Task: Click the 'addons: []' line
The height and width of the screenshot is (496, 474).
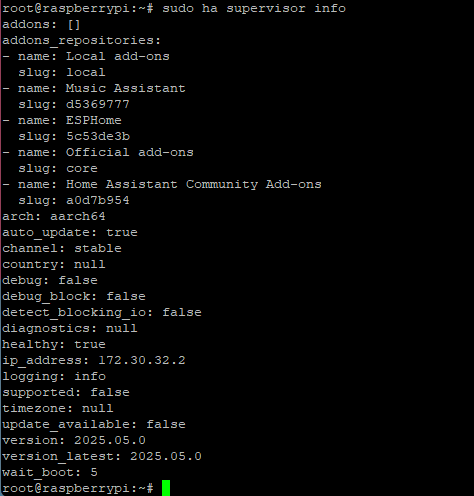Action: coord(41,24)
